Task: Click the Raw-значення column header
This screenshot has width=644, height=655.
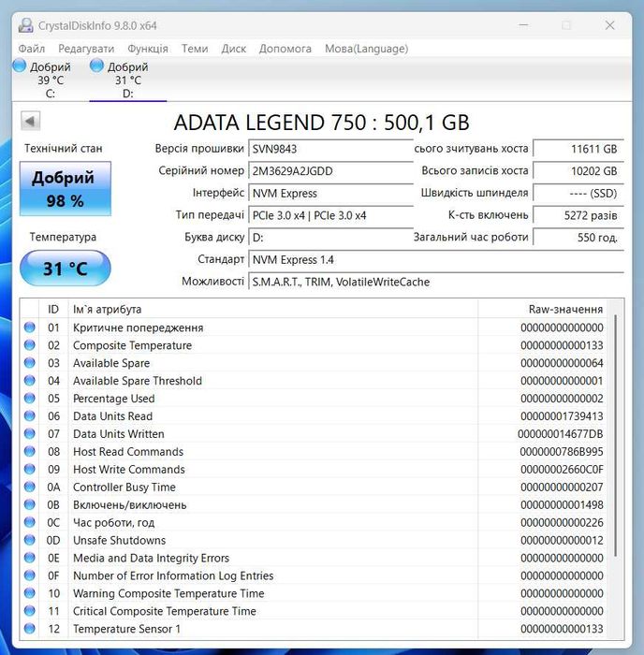Action: pos(542,309)
